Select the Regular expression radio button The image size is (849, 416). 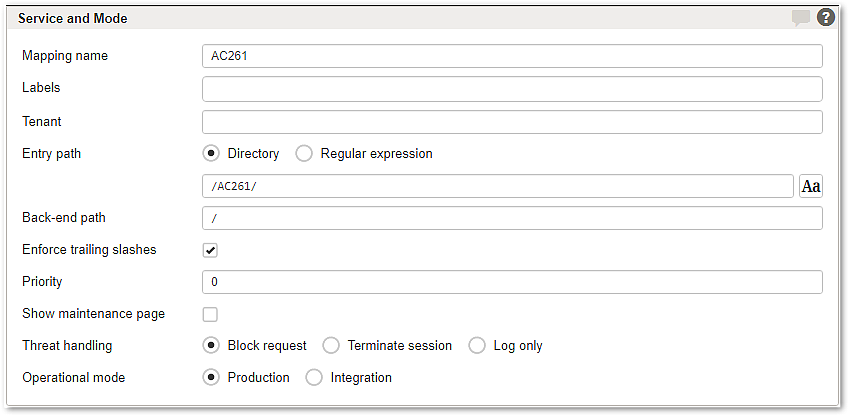tap(304, 154)
